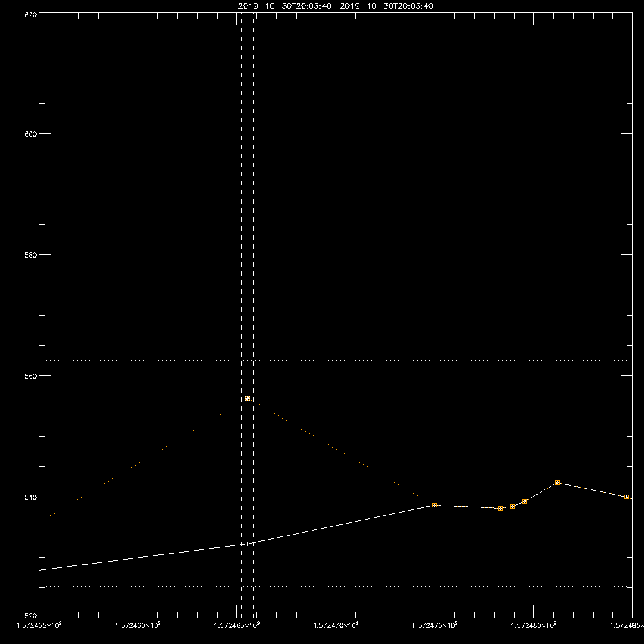Screen dimensions: 644x644
Task: Click the 1.572475×10⁹ x-axis label
Action: pos(435,625)
